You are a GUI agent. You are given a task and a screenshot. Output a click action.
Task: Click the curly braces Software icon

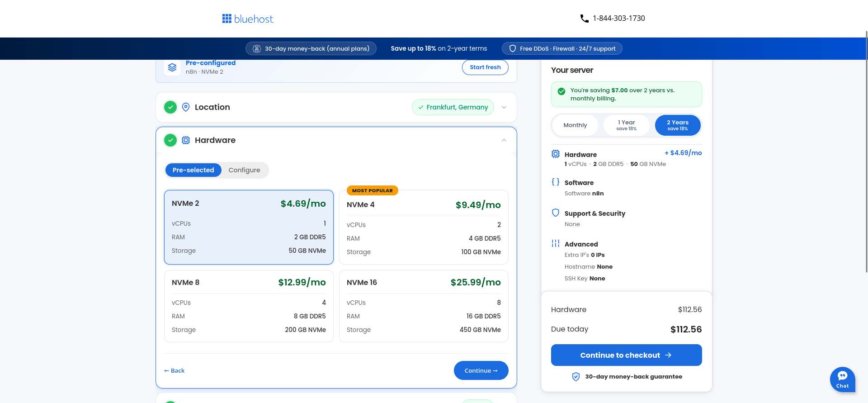[556, 182]
